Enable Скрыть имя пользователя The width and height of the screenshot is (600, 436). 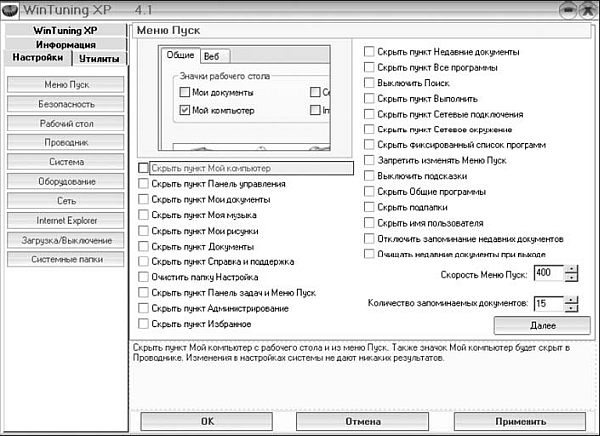[369, 223]
